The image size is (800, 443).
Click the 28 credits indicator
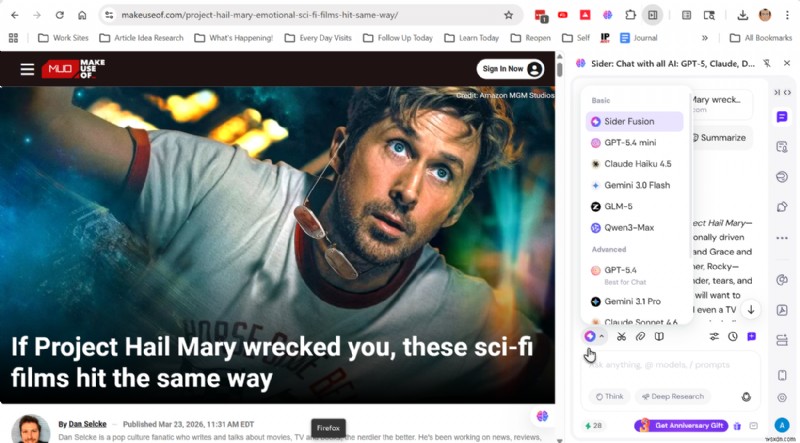593,426
